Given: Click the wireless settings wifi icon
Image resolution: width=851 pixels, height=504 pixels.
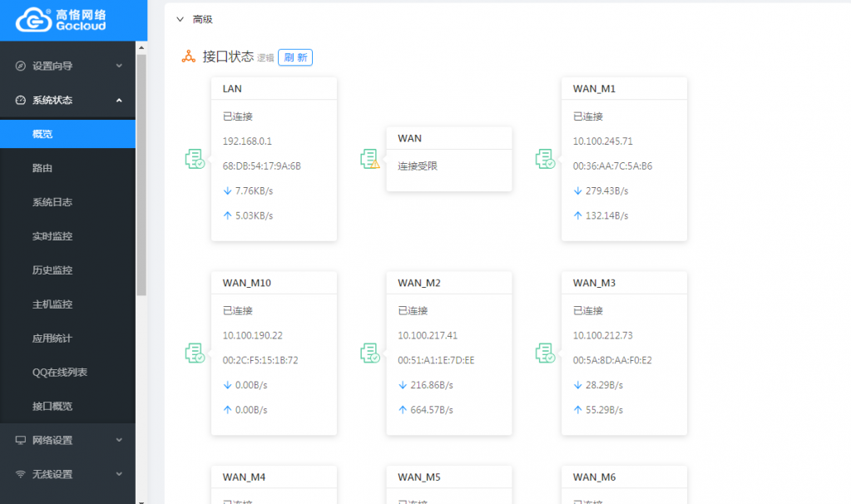Looking at the screenshot, I should click(21, 474).
